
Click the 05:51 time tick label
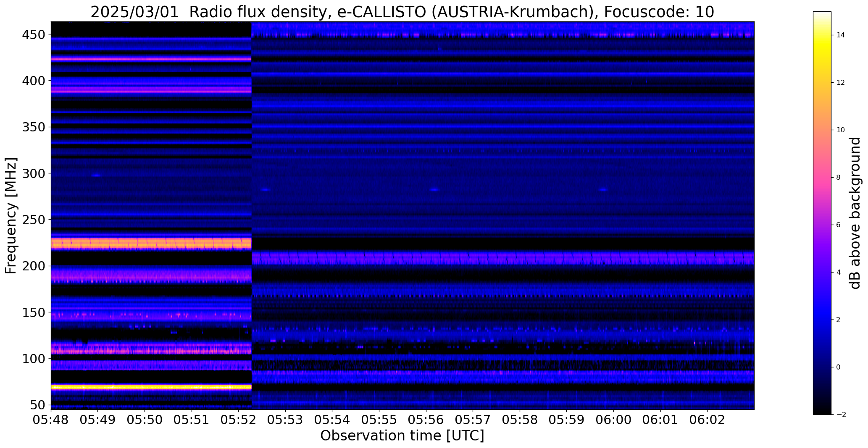pyautogui.click(x=192, y=420)
